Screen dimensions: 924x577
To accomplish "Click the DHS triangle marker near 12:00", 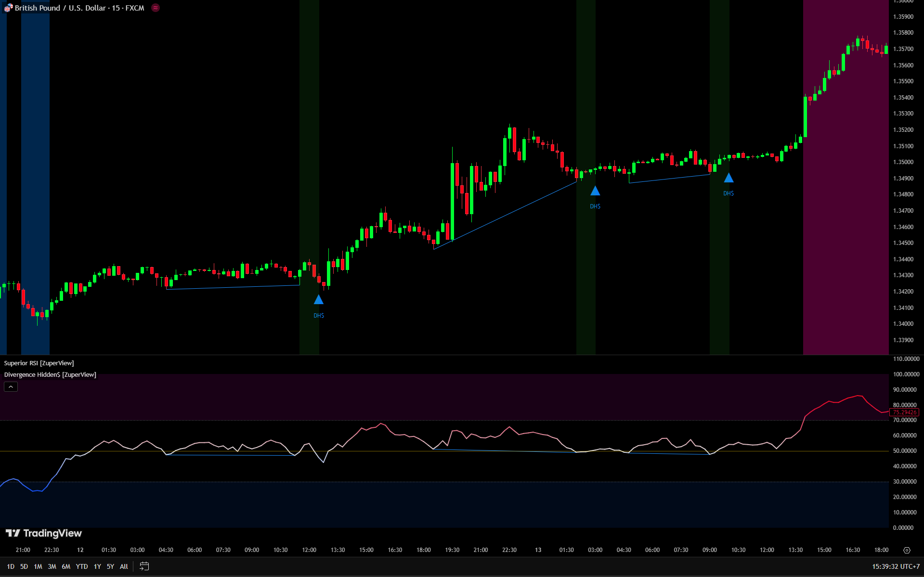I will (x=318, y=300).
